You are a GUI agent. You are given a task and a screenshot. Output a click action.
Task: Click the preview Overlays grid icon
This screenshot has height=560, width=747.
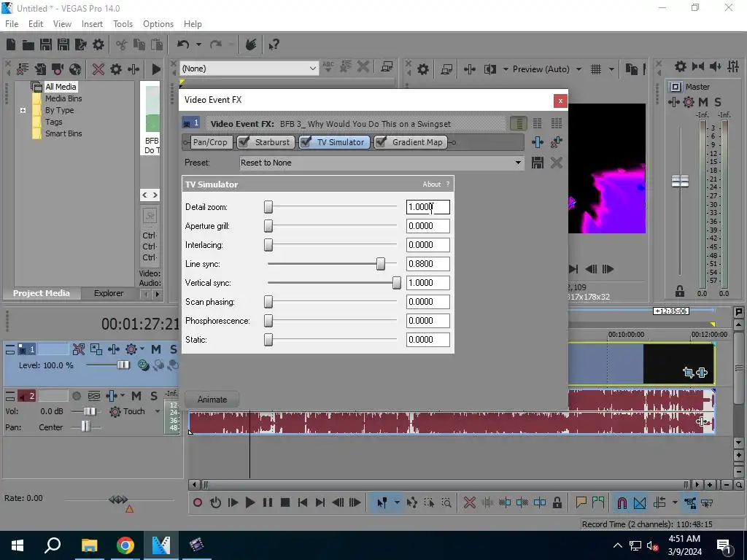[x=595, y=69]
